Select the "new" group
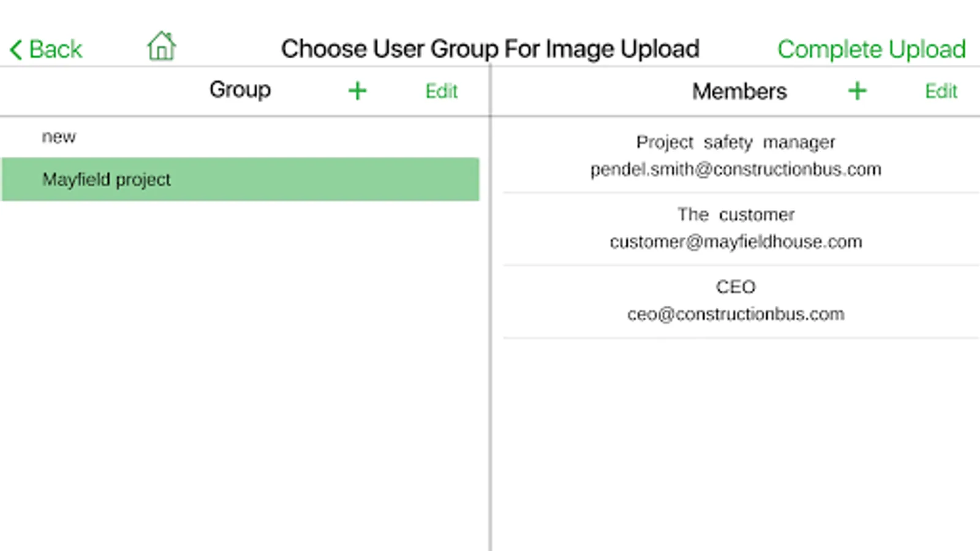This screenshot has height=551, width=980. tap(59, 137)
